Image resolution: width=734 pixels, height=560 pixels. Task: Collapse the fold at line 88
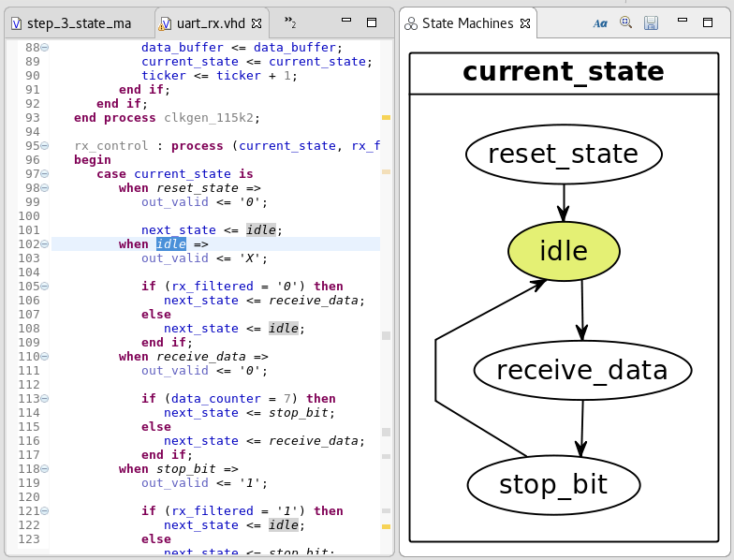[x=45, y=47]
